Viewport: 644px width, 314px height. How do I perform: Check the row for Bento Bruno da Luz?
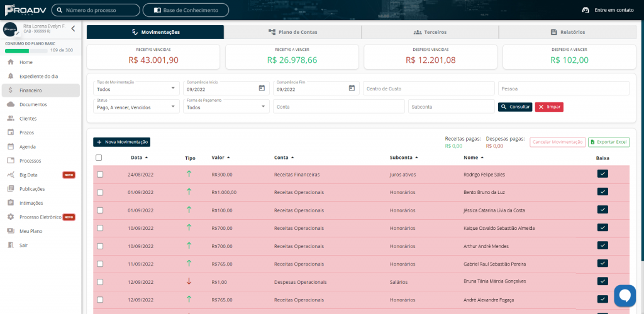(100, 192)
